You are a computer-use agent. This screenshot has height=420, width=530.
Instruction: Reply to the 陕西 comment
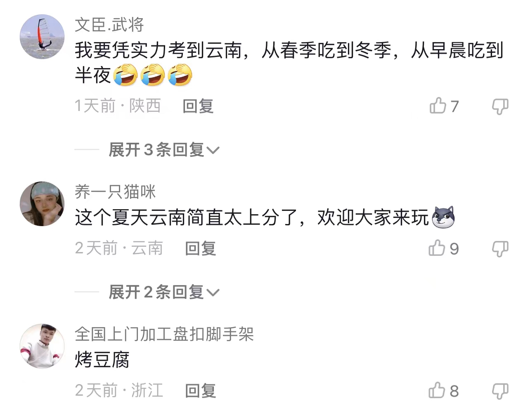(x=198, y=106)
